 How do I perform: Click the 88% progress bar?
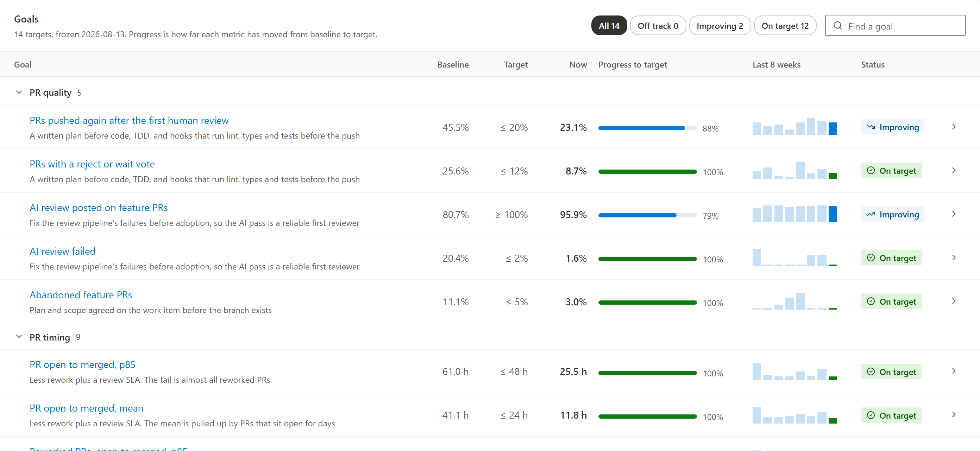point(647,128)
